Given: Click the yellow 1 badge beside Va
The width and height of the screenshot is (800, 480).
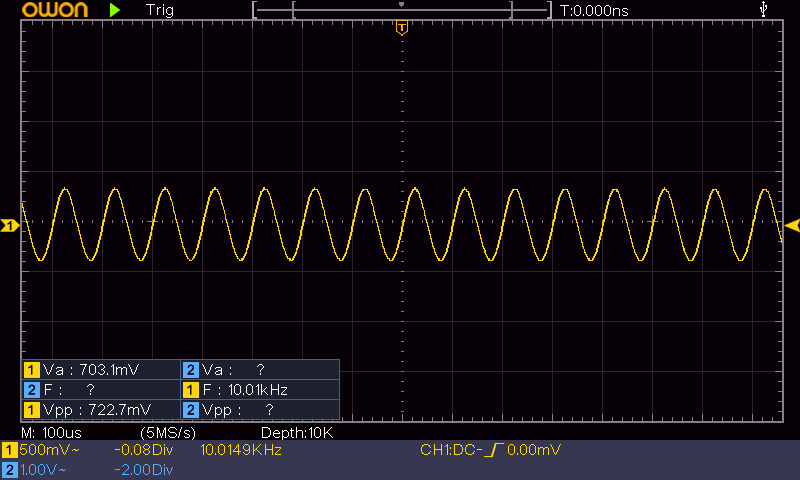Looking at the screenshot, I should (32, 370).
